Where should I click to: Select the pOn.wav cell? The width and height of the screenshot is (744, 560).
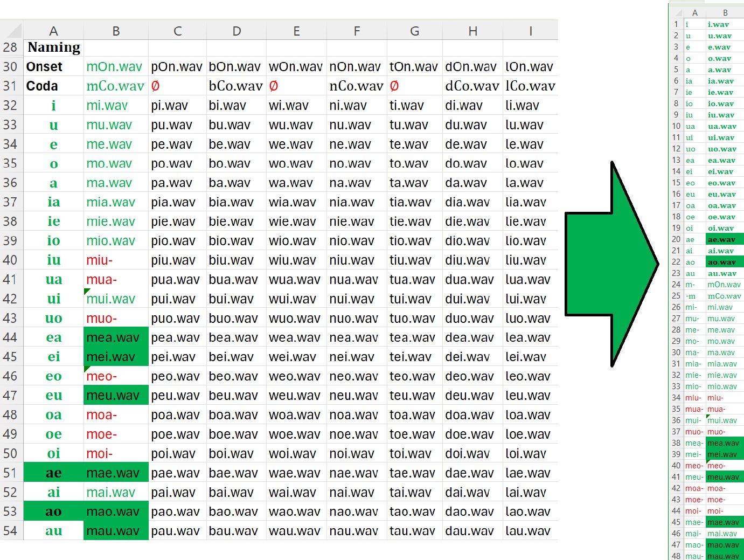point(177,67)
